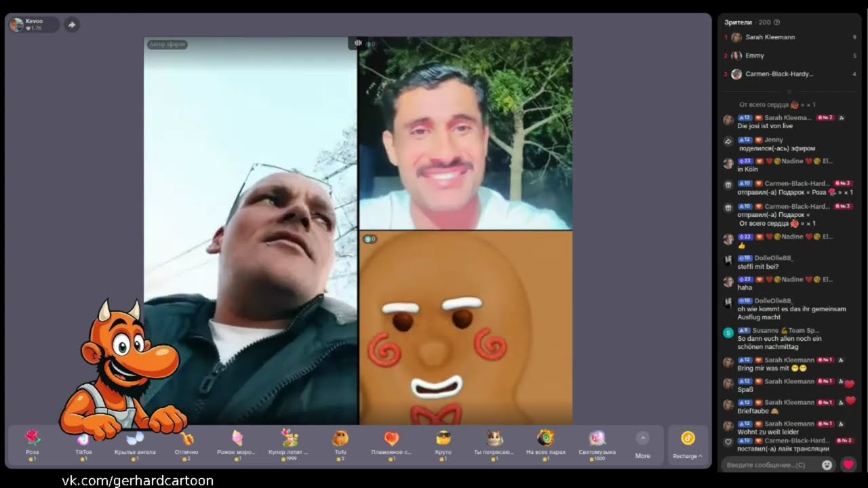Click the share icon next to Jenny's message
This screenshot has width=868, height=488.
[728, 142]
